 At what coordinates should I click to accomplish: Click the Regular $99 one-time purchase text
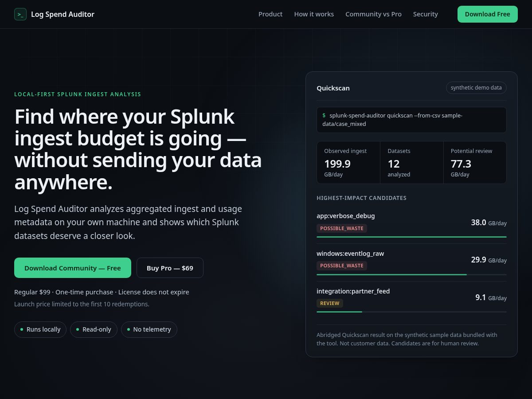102,292
